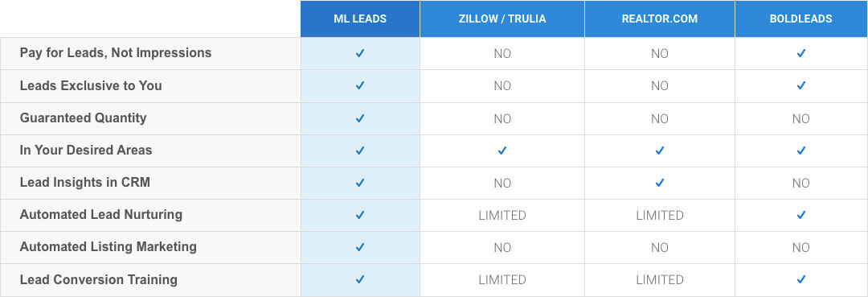Select the REALTOR.COM column header
The height and width of the screenshot is (297, 868).
[659, 19]
